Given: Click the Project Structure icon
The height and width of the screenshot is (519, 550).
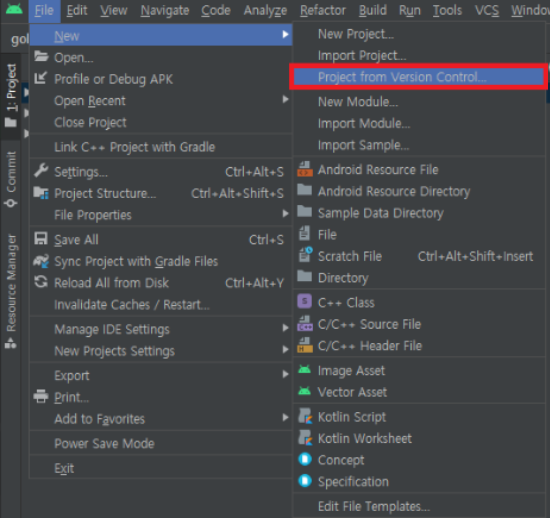Looking at the screenshot, I should (x=41, y=193).
